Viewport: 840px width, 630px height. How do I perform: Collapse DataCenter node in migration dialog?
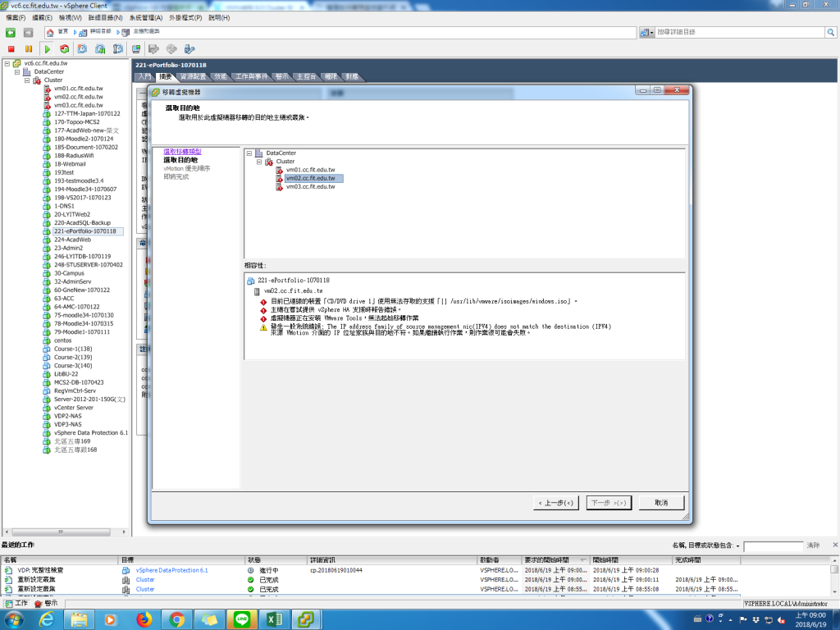click(x=249, y=153)
